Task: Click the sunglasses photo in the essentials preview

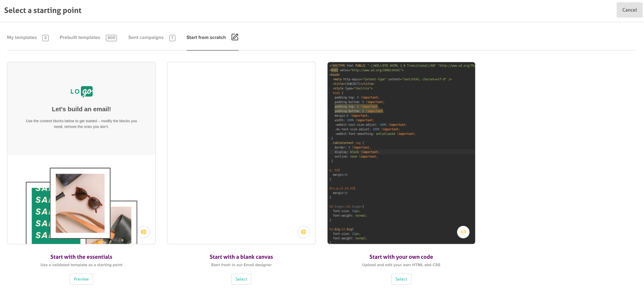Action: click(80, 203)
